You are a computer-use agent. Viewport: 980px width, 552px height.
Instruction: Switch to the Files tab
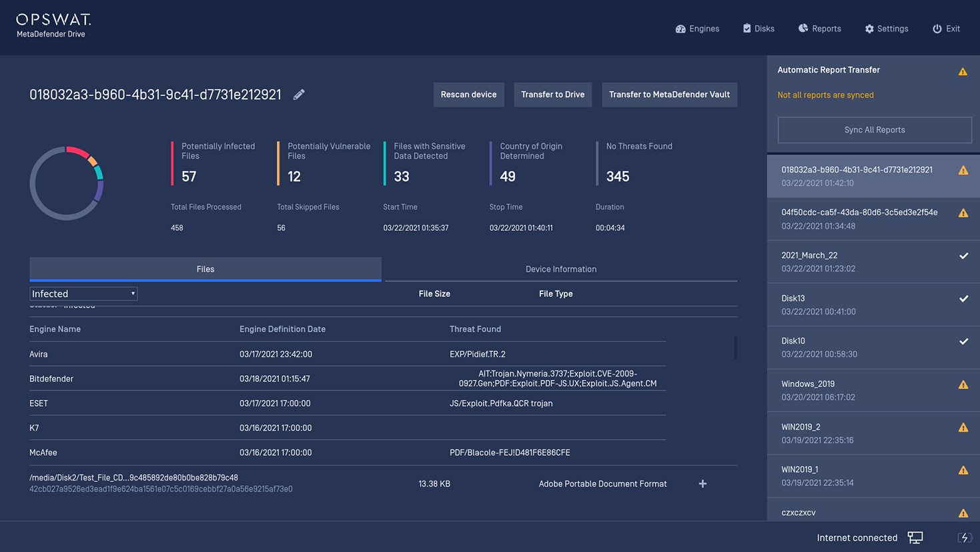click(205, 269)
